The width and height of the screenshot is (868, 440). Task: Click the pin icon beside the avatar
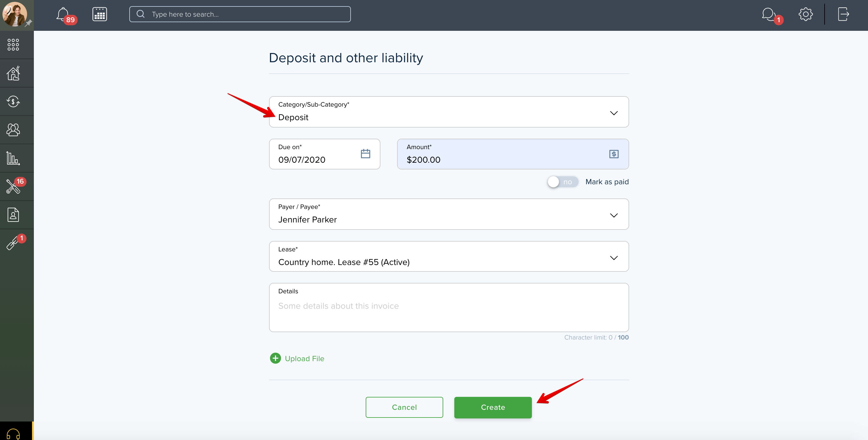coord(29,23)
